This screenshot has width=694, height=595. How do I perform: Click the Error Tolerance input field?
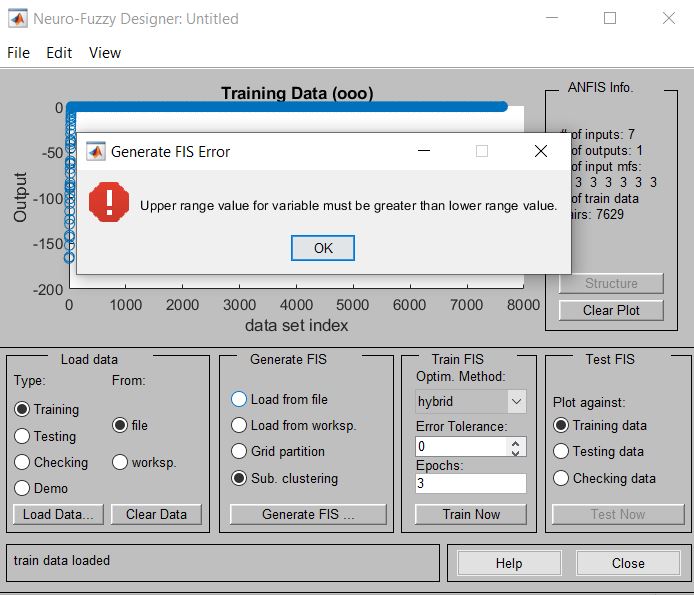461,447
